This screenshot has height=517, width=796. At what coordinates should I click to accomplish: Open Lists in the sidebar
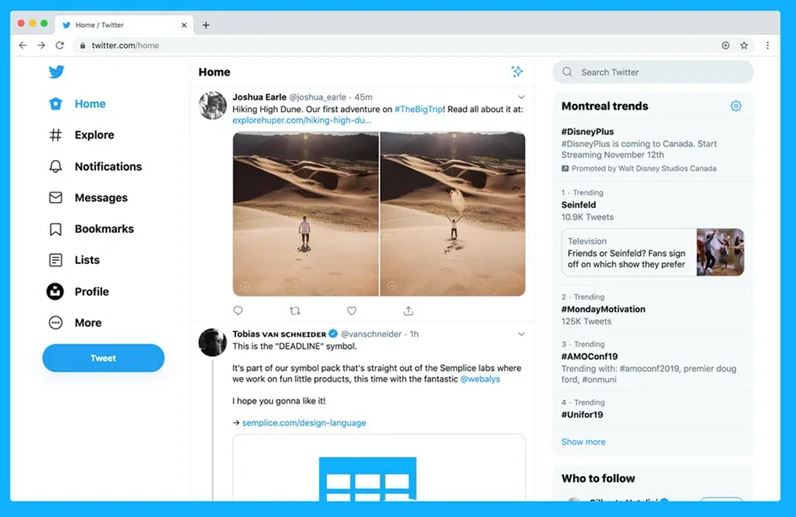coord(74,260)
